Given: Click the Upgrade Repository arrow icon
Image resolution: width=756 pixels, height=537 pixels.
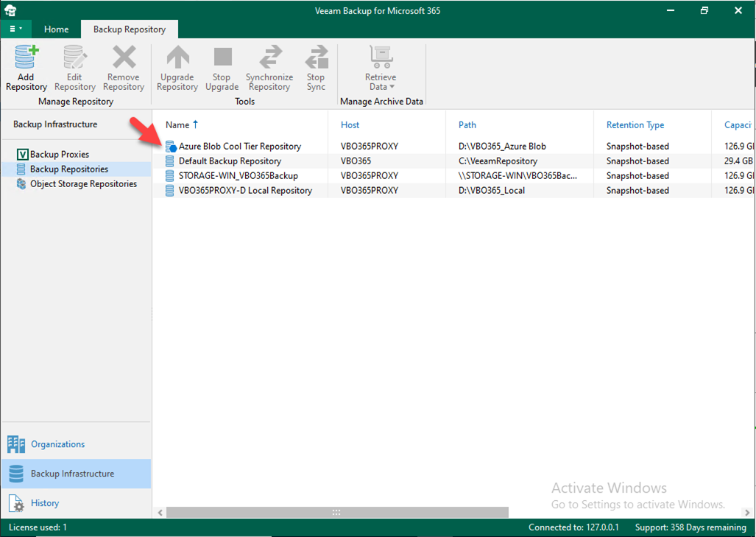Looking at the screenshot, I should pyautogui.click(x=177, y=57).
